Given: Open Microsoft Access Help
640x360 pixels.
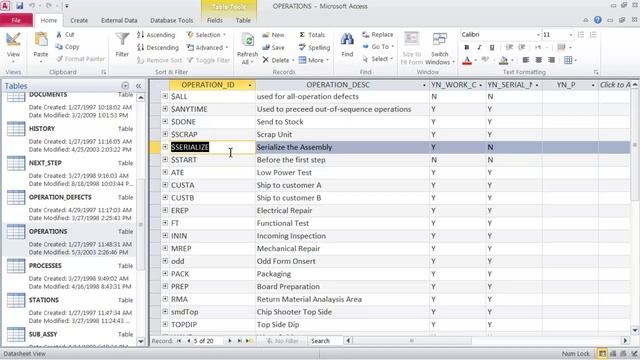Looking at the screenshot, I should point(598,20).
